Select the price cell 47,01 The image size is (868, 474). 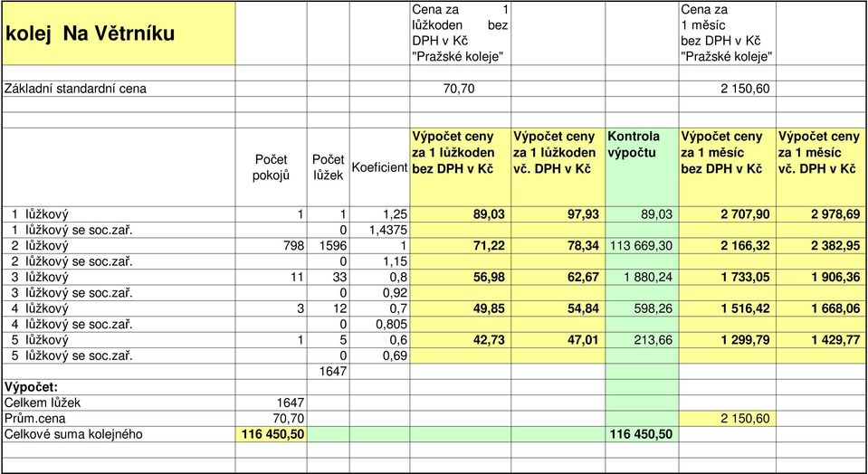tap(558, 339)
